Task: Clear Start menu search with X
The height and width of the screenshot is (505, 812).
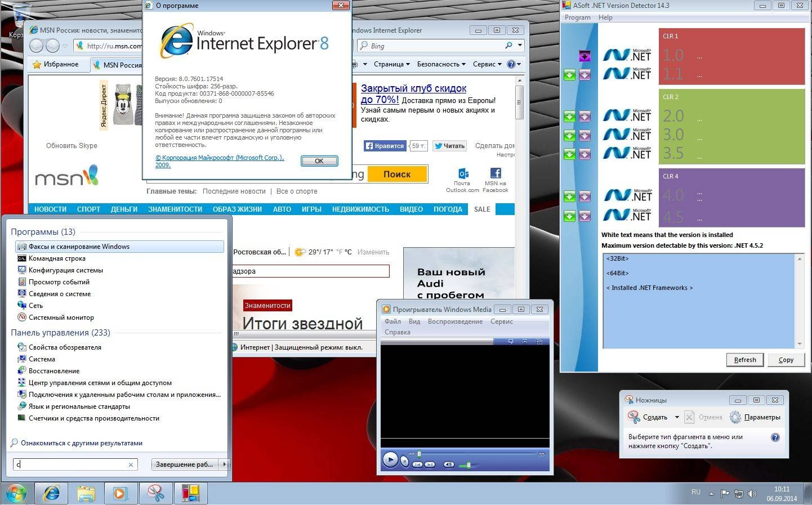Action: (x=131, y=465)
